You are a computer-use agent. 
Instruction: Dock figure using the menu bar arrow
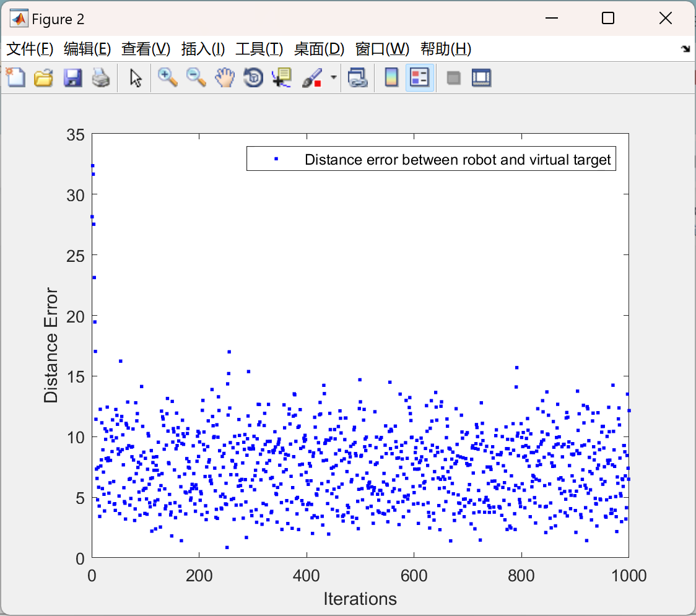click(685, 49)
